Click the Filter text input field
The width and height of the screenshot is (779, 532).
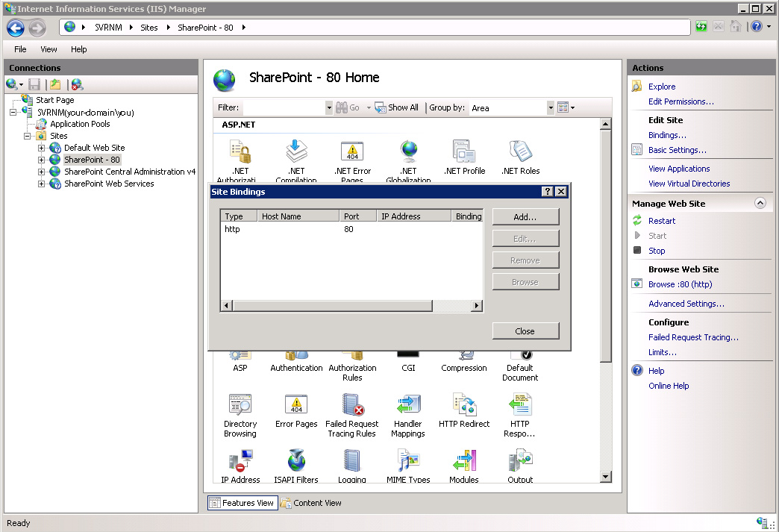(284, 107)
